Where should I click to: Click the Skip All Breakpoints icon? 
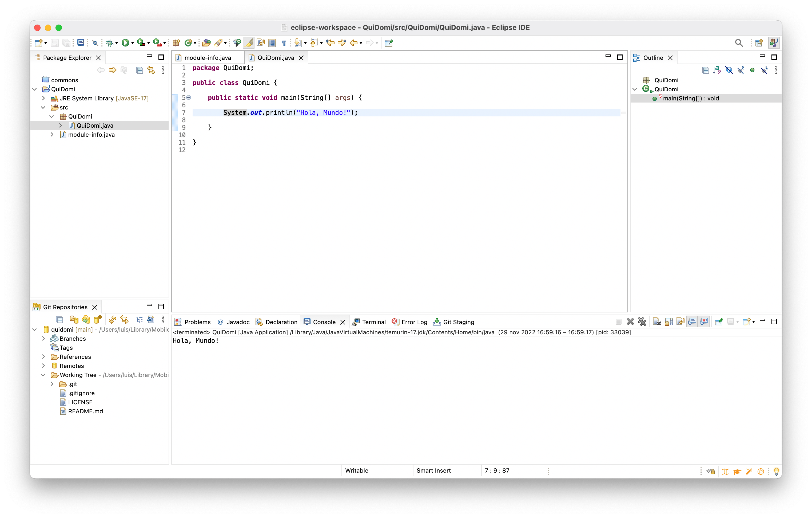pos(95,43)
